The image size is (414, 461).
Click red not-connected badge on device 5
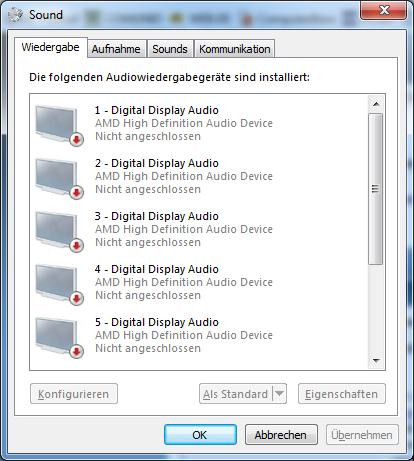click(x=77, y=351)
